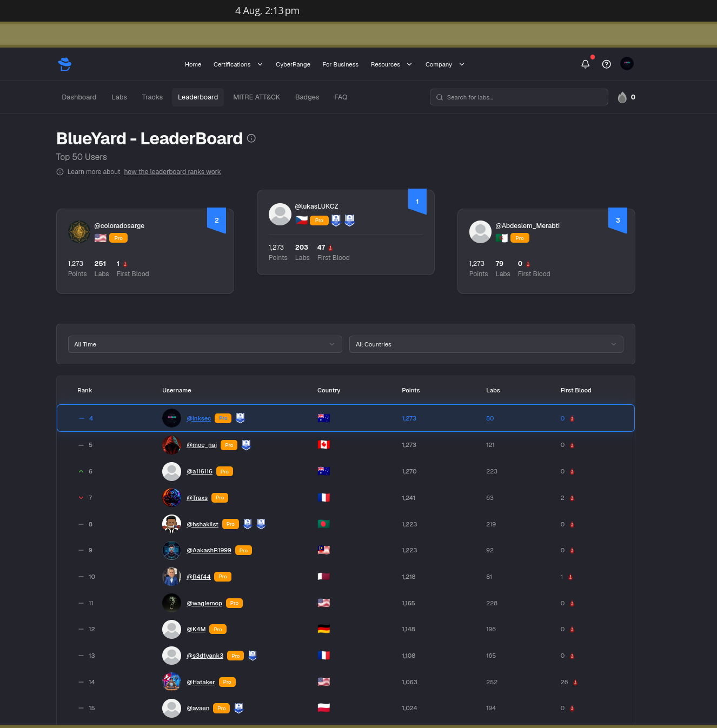Open the CyberRange menu item
Image resolution: width=717 pixels, height=728 pixels.
[293, 64]
